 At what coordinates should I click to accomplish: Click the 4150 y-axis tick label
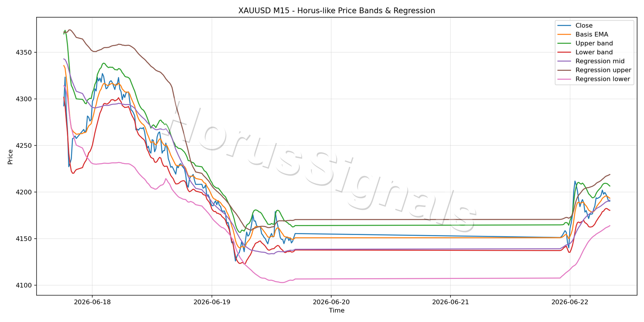25,239
